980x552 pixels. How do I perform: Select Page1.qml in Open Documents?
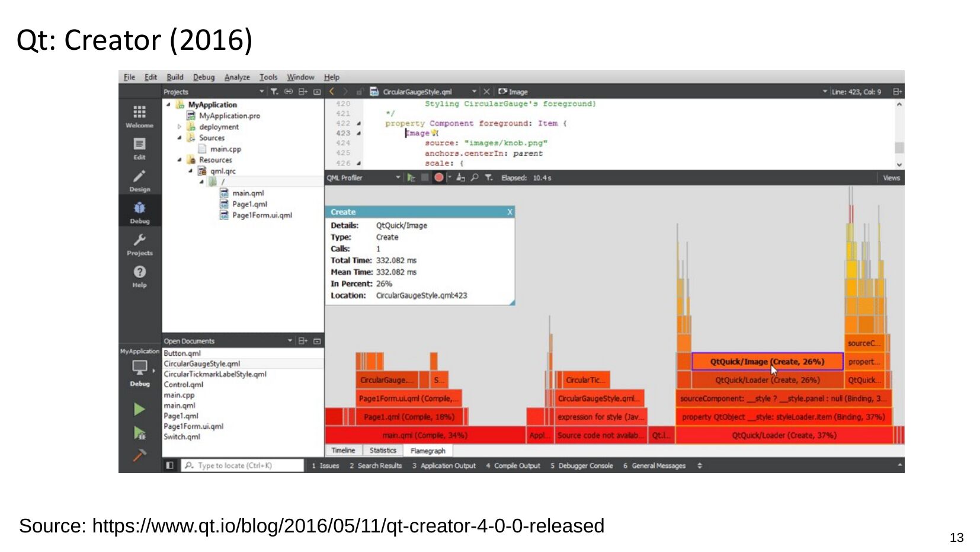(x=181, y=416)
